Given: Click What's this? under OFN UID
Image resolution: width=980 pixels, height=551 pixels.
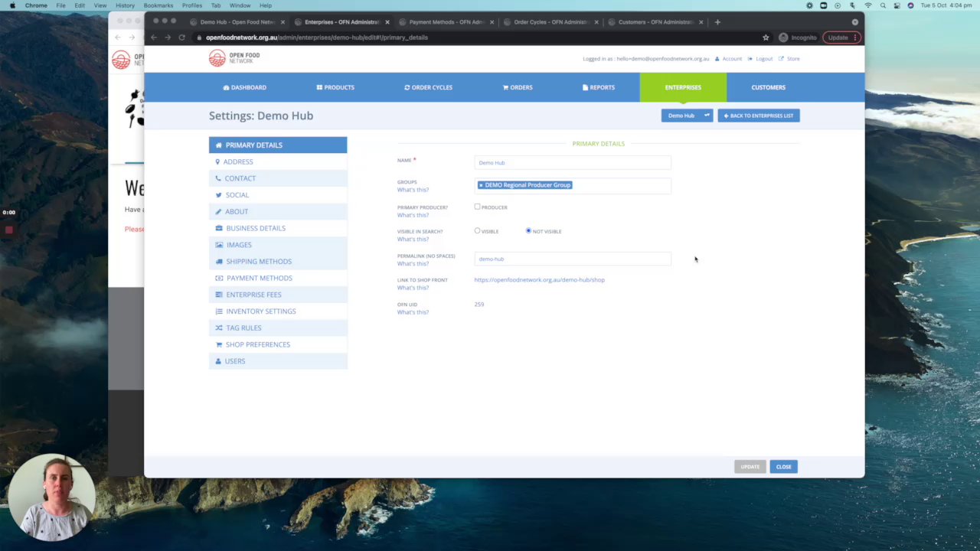Looking at the screenshot, I should [413, 312].
